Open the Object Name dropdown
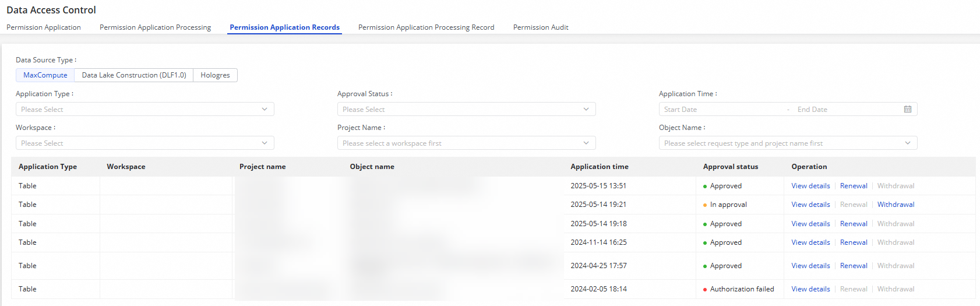Viewport: 980px width, 306px height. (x=788, y=143)
